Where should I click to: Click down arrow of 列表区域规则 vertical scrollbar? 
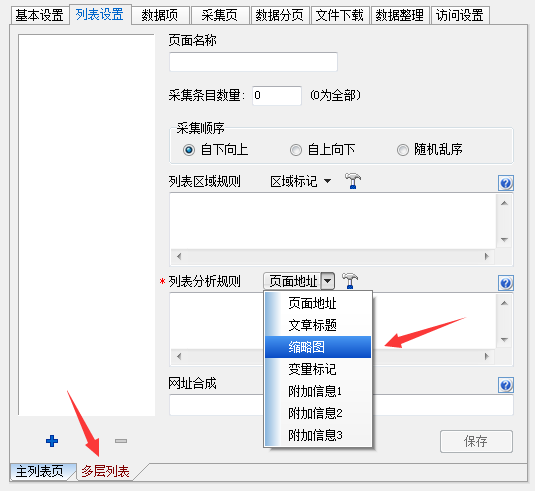(x=504, y=239)
